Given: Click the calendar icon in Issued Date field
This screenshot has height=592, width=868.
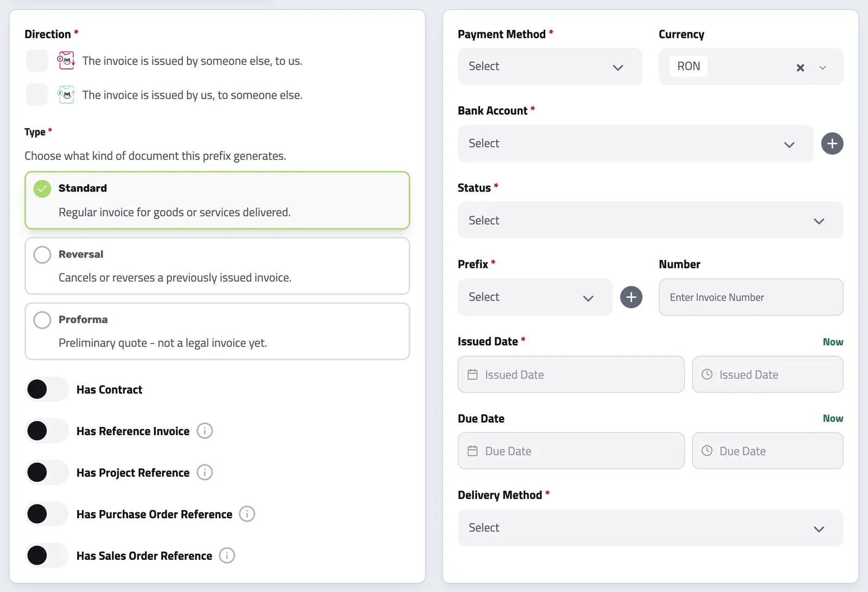Looking at the screenshot, I should tap(473, 374).
